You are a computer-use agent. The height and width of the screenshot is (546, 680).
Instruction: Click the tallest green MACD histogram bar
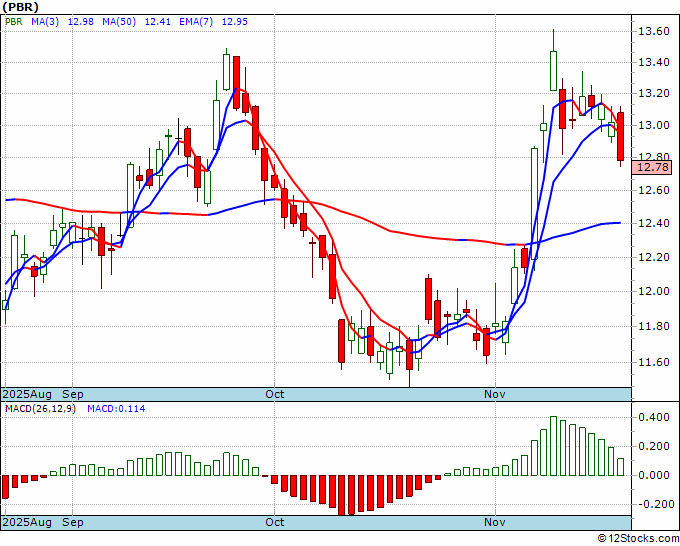[553, 446]
